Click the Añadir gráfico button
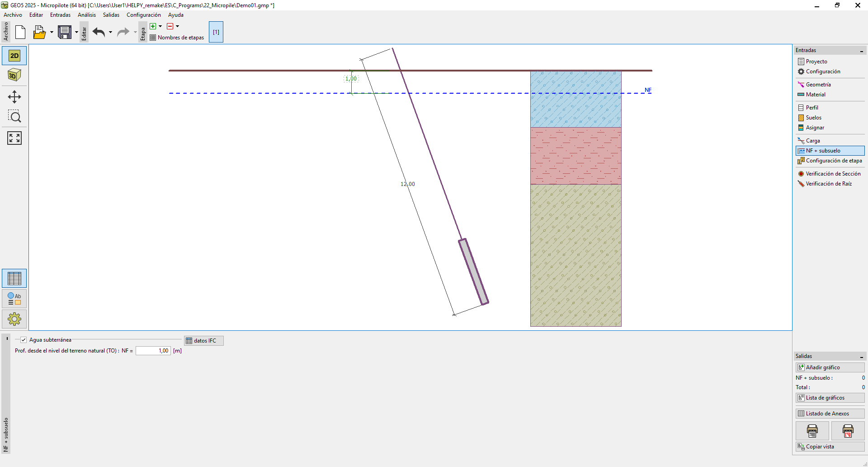Screen dimensions: 868x467 (830, 367)
